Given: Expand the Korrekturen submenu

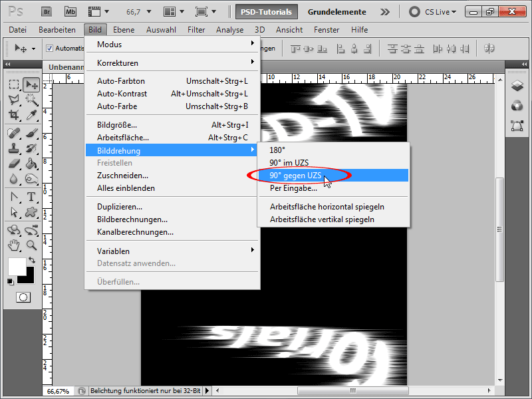Looking at the screenshot, I should pos(172,63).
